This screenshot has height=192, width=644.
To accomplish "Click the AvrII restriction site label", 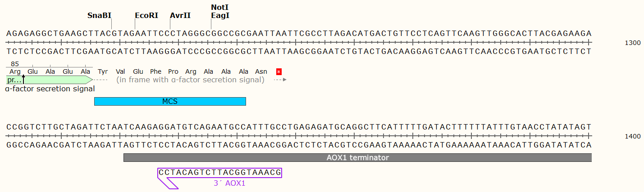I will click(180, 15).
